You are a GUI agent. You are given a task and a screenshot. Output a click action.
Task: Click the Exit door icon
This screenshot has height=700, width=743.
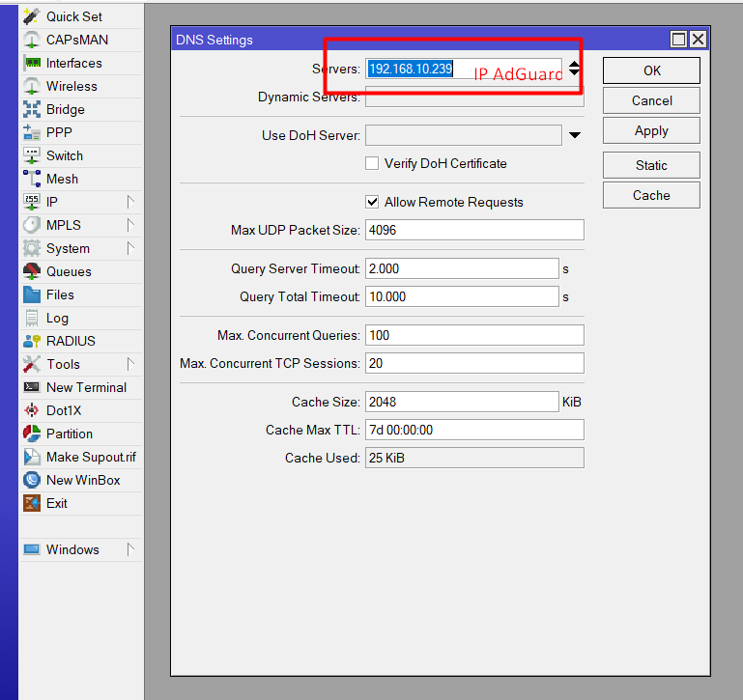[x=31, y=503]
